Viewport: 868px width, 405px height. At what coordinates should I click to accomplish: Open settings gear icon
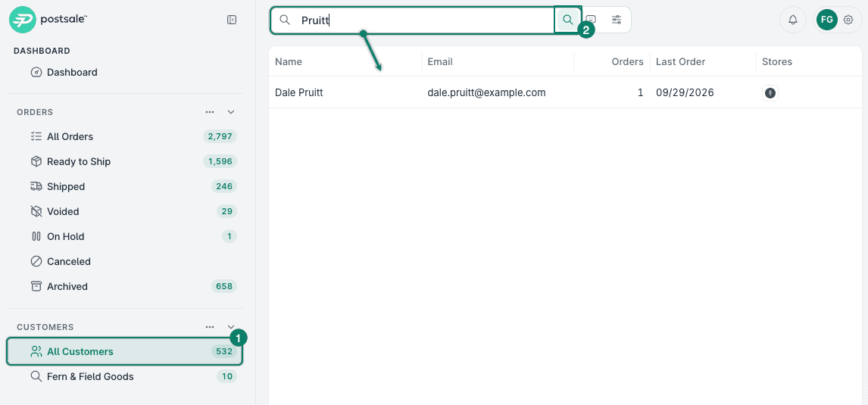coord(848,20)
